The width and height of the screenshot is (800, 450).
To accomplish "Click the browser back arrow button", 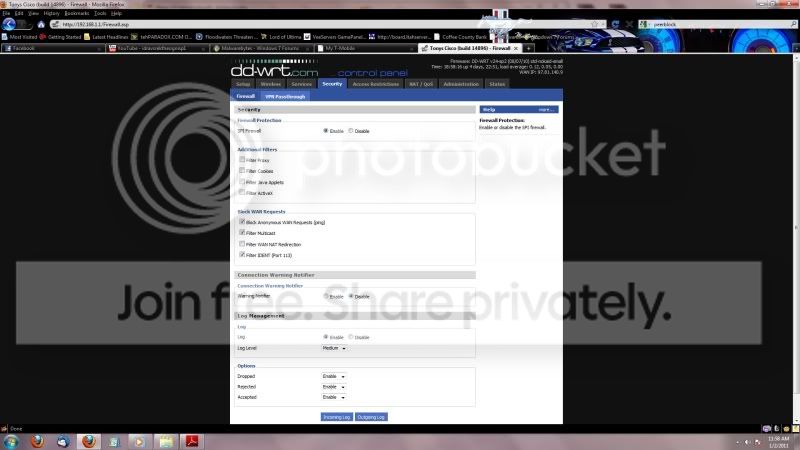I will pos(9,24).
